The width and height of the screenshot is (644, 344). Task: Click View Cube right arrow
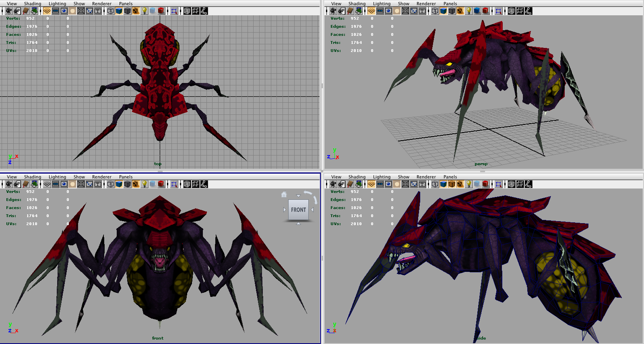pyautogui.click(x=312, y=209)
